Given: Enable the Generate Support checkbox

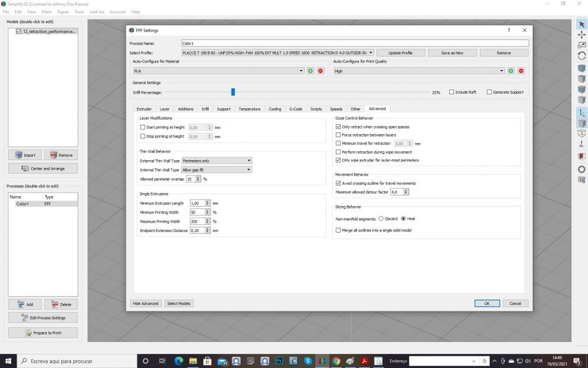Looking at the screenshot, I should [x=489, y=92].
